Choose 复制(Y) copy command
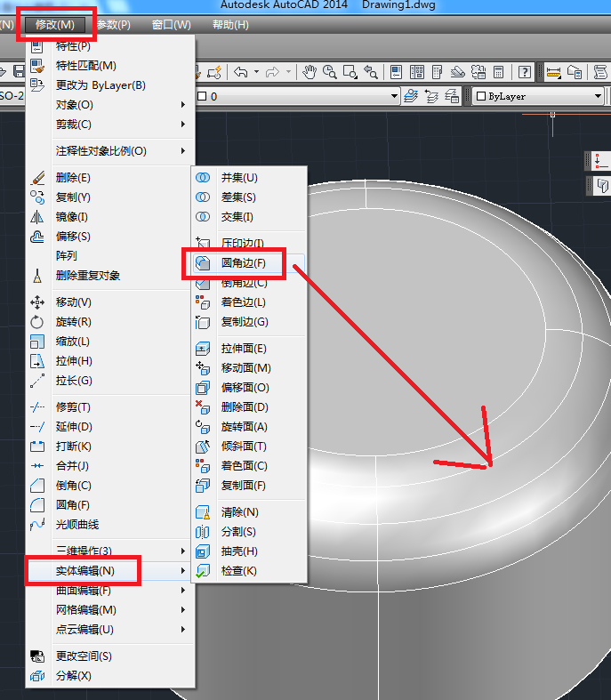Viewport: 611px width, 700px height. click(110, 197)
